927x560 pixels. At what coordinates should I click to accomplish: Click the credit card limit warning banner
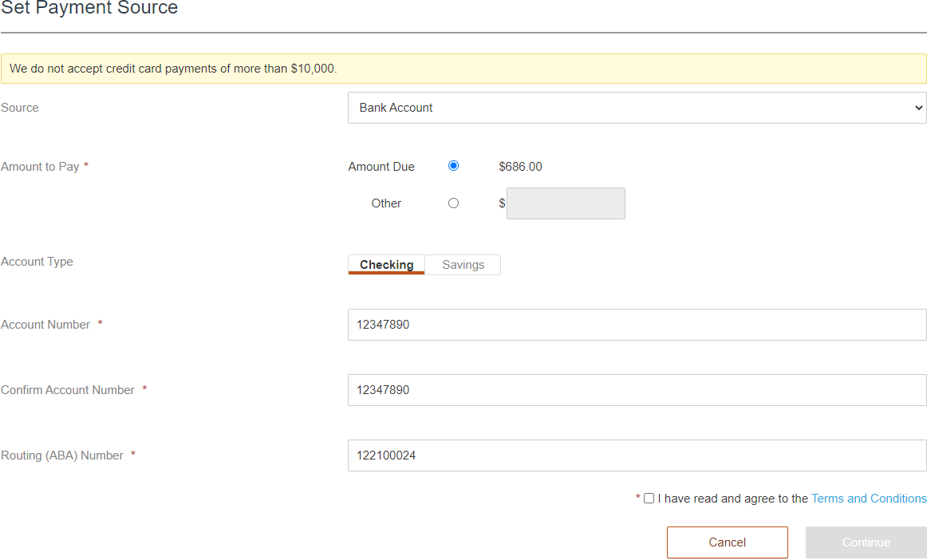coord(463,69)
